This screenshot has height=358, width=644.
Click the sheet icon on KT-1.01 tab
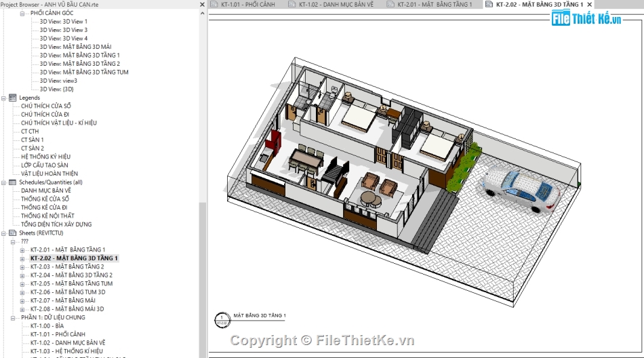point(214,4)
